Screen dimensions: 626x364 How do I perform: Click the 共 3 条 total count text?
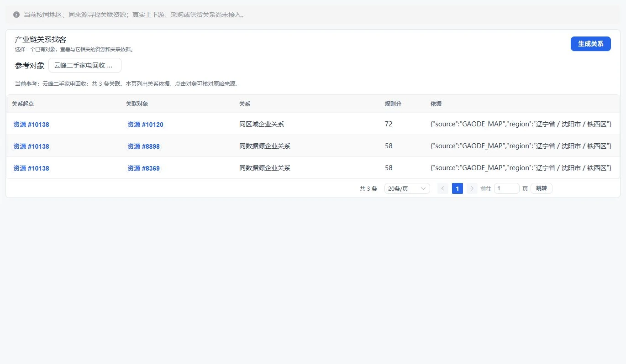pos(368,189)
